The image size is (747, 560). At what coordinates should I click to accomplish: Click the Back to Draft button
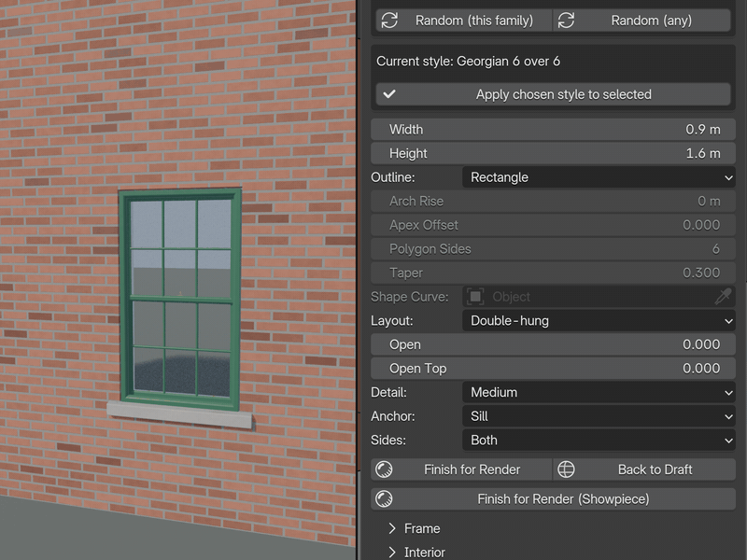(x=644, y=469)
